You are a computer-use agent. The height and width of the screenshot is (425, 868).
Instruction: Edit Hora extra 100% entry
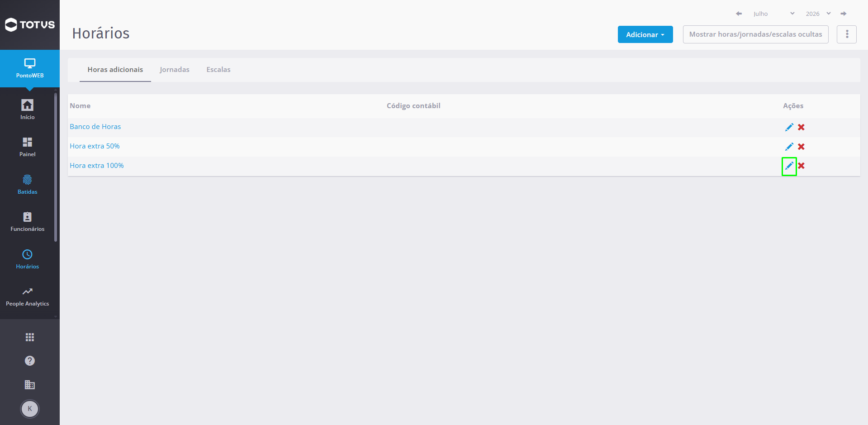click(789, 166)
